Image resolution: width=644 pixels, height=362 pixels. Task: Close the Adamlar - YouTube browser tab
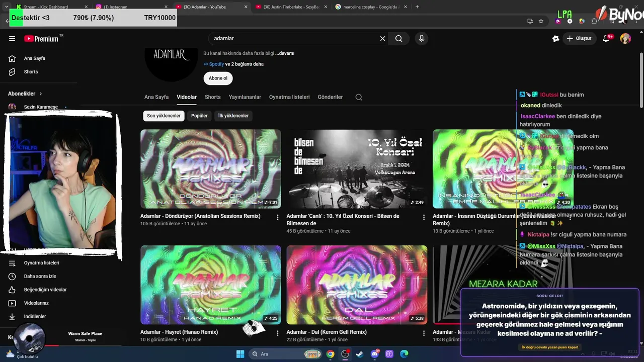click(246, 7)
